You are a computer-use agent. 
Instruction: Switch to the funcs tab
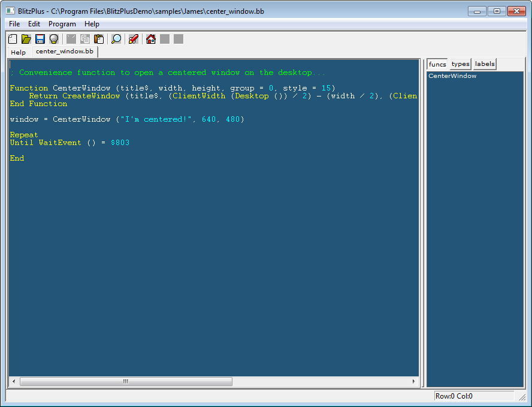pyautogui.click(x=437, y=64)
